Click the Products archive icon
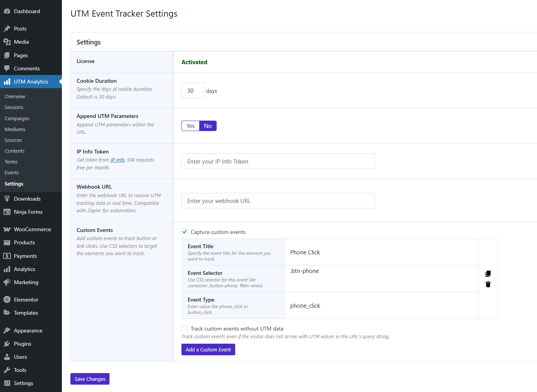 click(x=7, y=242)
